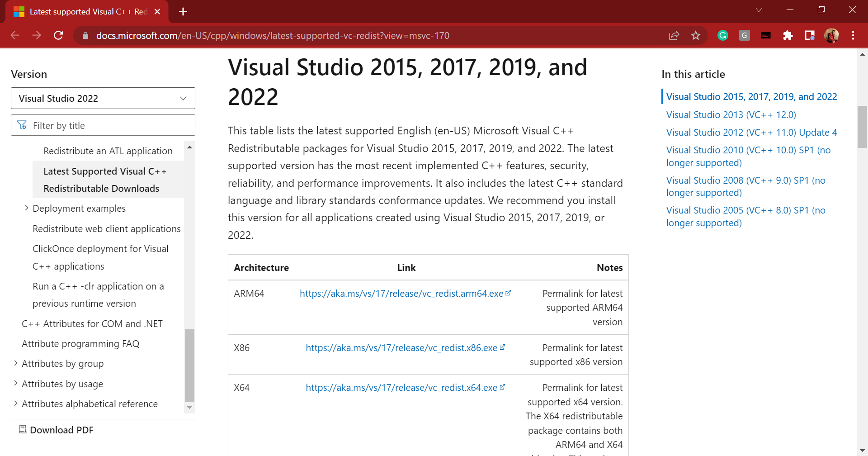Navigate back using the browser back arrow
Image resolution: width=868 pixels, height=456 pixels.
coord(15,35)
